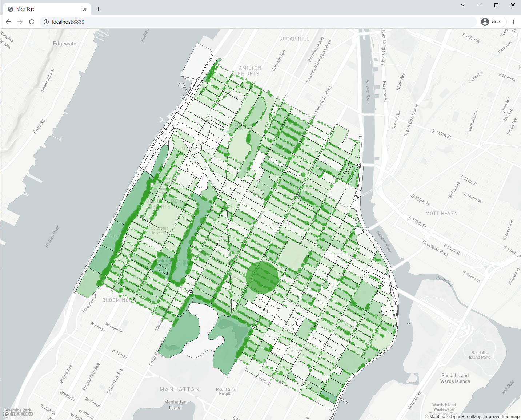Screen dimensions: 521x420
Task: Close the Map Test tab
Action: tap(85, 9)
